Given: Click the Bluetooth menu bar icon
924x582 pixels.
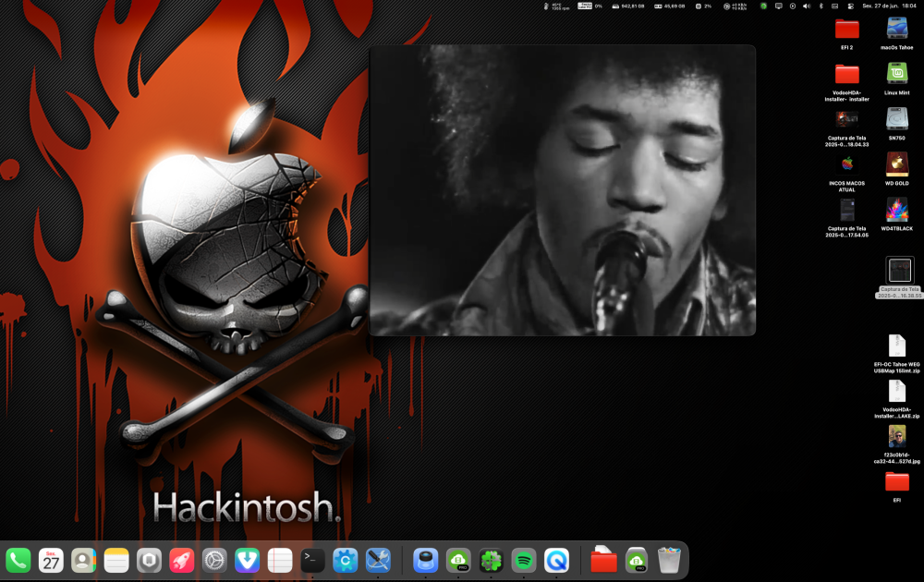Looking at the screenshot, I should point(821,6).
